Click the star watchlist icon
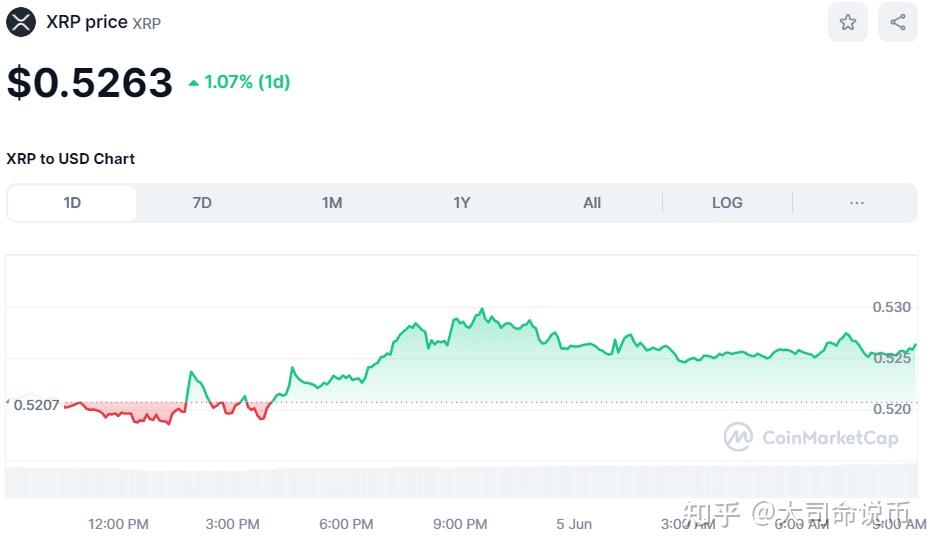This screenshot has width=935, height=552. [847, 22]
